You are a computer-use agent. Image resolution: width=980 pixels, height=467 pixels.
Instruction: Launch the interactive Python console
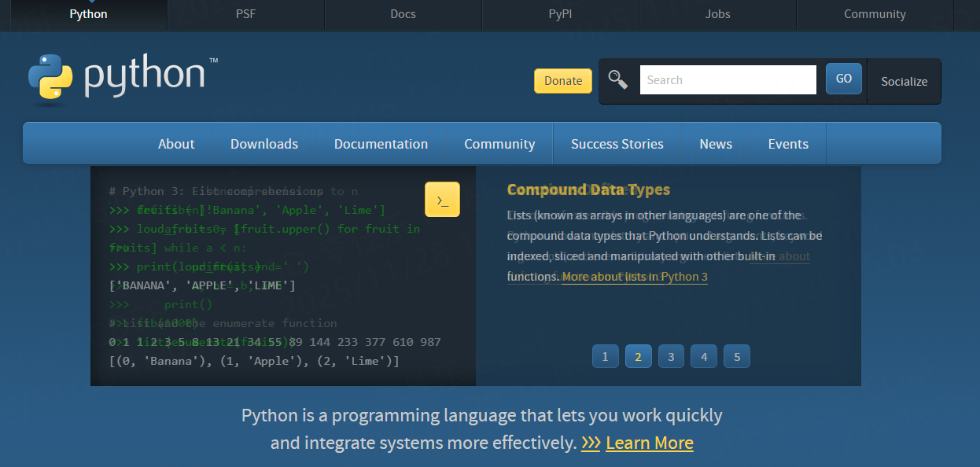[442, 199]
